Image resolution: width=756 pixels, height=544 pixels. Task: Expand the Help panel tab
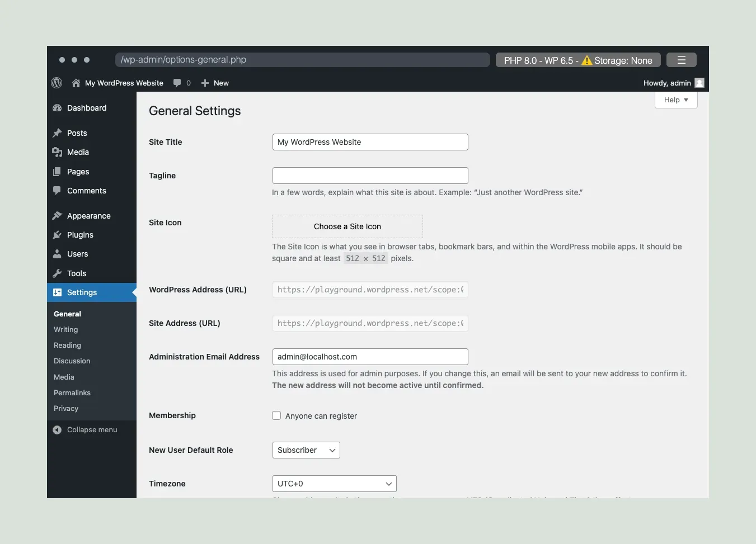675,100
